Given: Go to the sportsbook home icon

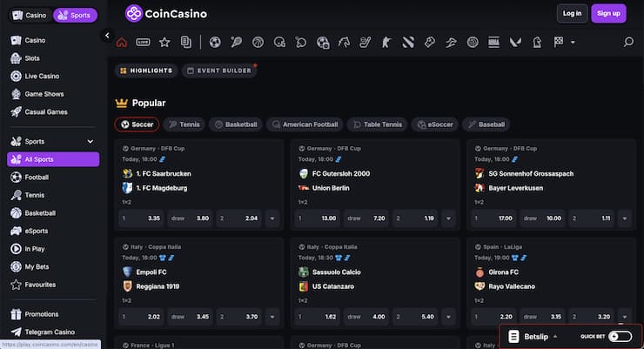Looking at the screenshot, I should pos(122,43).
